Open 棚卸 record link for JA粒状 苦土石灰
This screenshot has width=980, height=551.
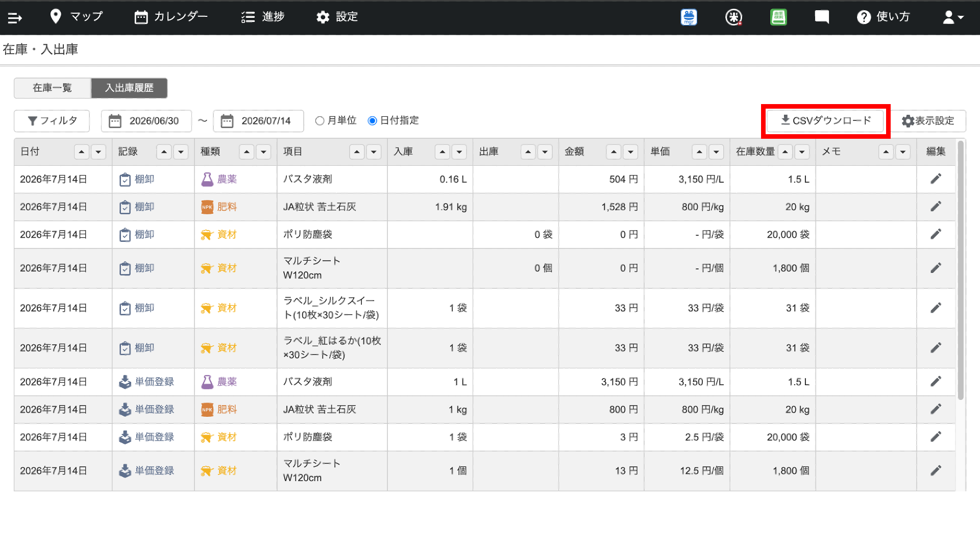click(137, 207)
